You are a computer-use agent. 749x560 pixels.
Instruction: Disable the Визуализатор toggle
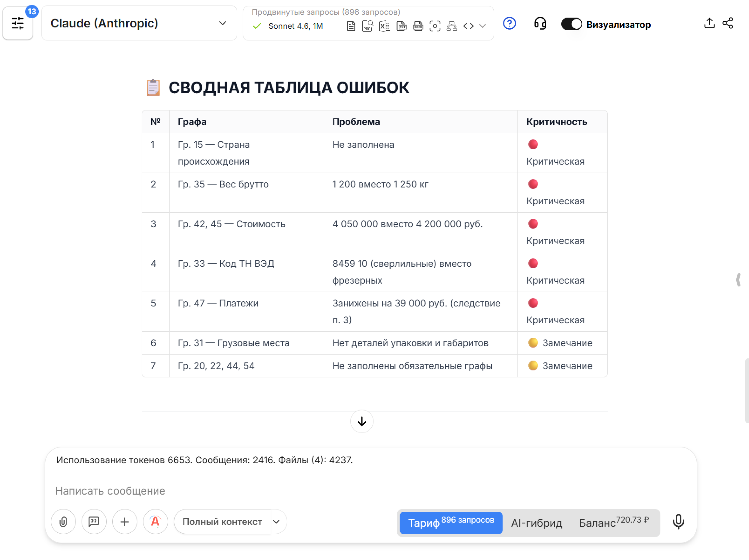coord(571,24)
